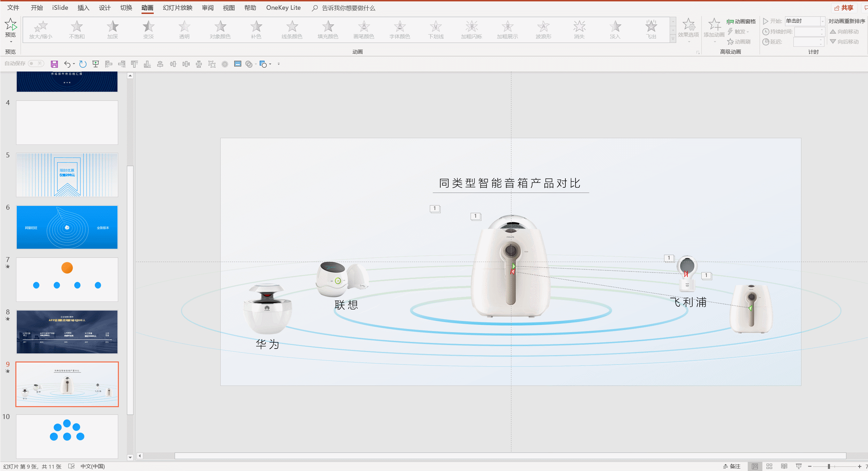Select the 补色 animation effect
Image resolution: width=868 pixels, height=471 pixels.
click(256, 30)
